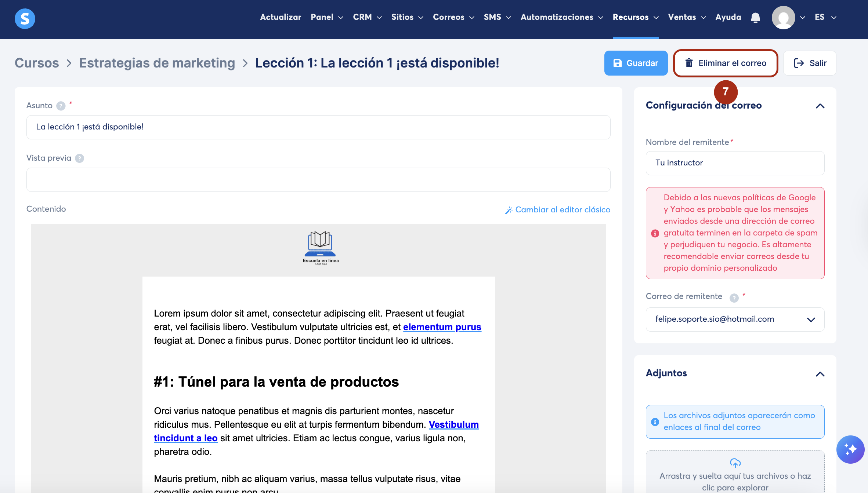Open notifications bell icon
Screen dimensions: 868x493
(x=755, y=18)
